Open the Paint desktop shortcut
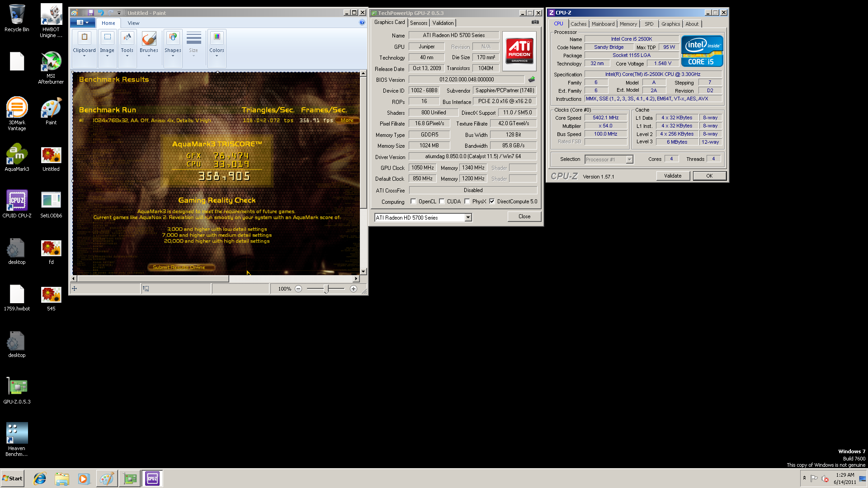This screenshot has height=488, width=868. tap(51, 112)
